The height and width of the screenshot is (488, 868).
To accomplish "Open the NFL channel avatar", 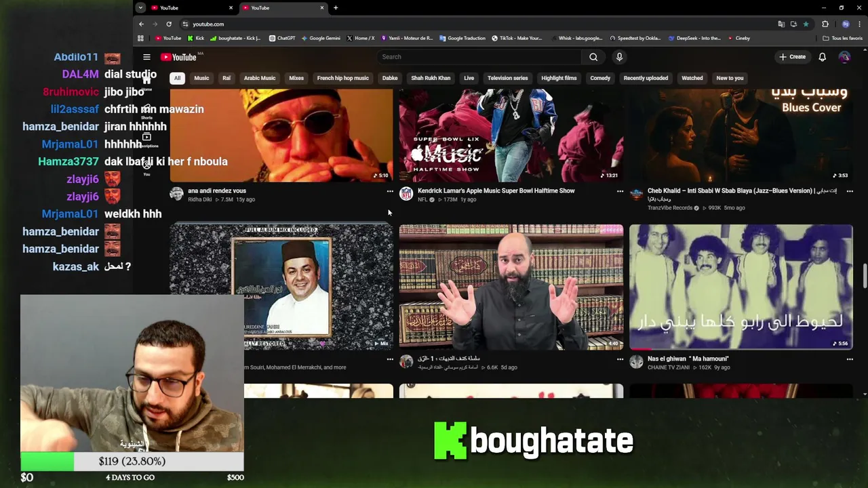I will click(406, 194).
